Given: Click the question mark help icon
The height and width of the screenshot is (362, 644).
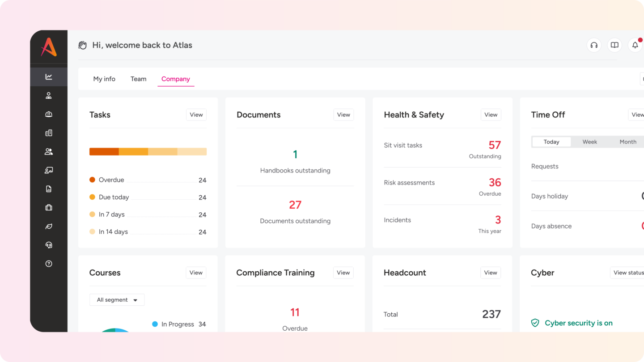Looking at the screenshot, I should click(49, 264).
